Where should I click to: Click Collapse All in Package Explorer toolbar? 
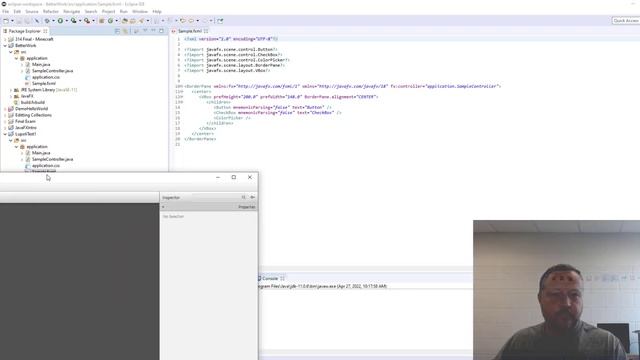click(118, 31)
